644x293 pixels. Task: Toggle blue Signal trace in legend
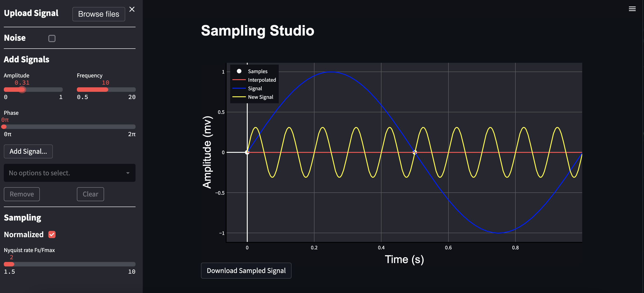click(255, 88)
